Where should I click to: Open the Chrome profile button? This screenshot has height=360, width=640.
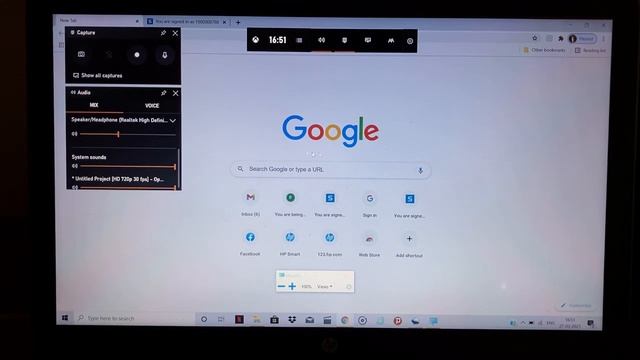click(582, 39)
